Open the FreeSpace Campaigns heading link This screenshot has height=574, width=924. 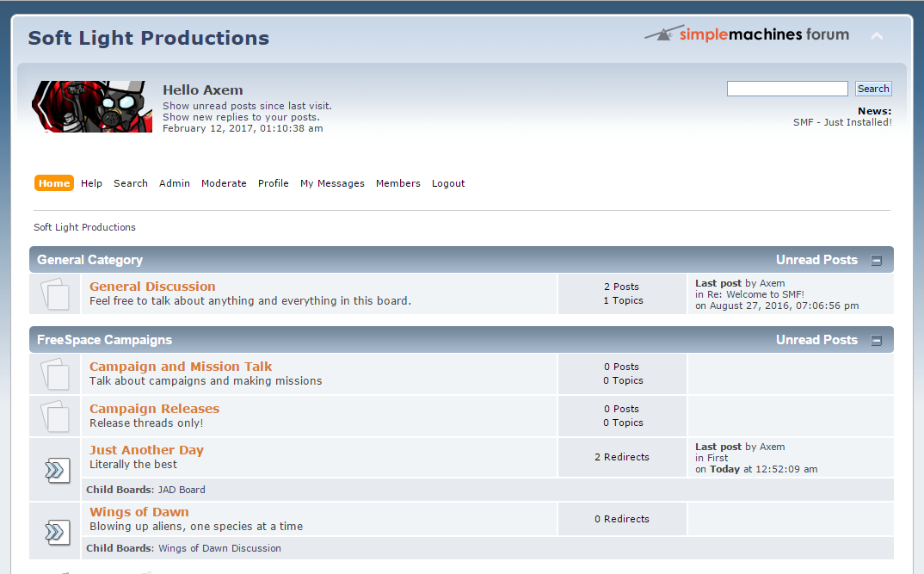pyautogui.click(x=104, y=340)
